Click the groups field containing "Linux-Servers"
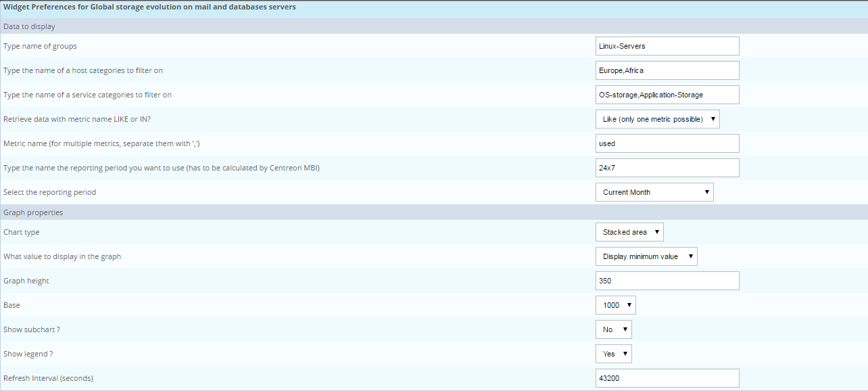 [667, 45]
